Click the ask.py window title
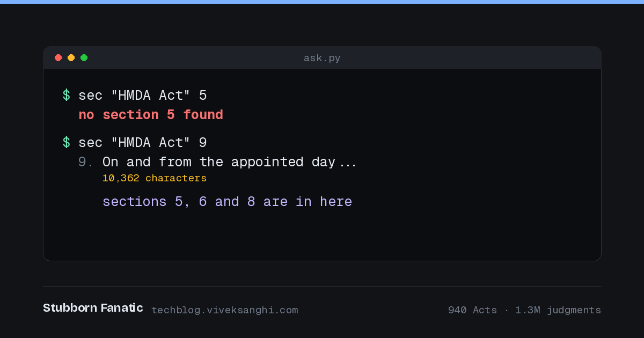The image size is (644, 338). [x=322, y=58]
